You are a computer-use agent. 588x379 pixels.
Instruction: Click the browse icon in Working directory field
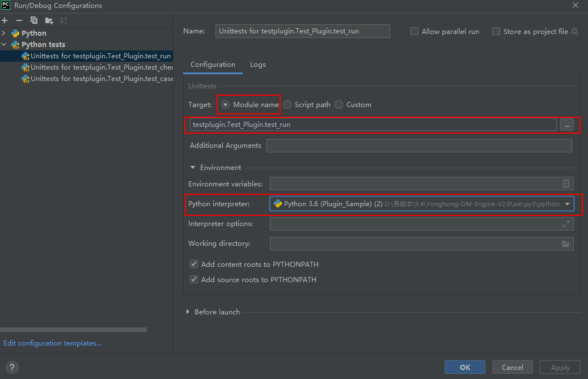[565, 244]
